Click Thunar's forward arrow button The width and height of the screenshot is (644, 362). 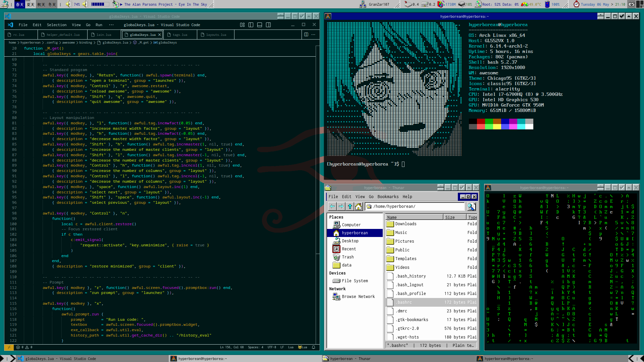click(x=341, y=206)
